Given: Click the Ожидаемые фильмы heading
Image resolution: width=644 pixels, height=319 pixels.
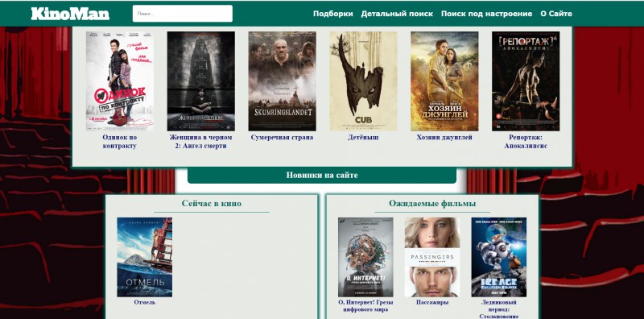Looking at the screenshot, I should click(432, 203).
